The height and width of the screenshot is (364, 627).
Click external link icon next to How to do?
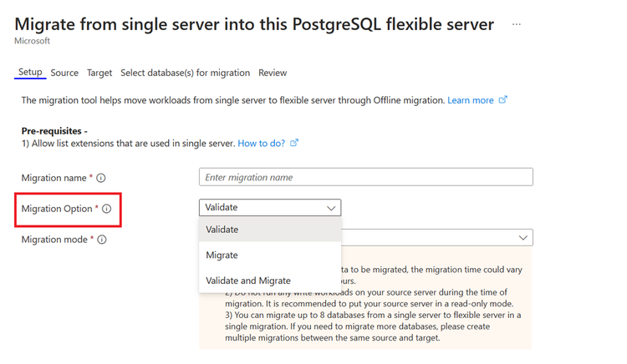tap(294, 143)
